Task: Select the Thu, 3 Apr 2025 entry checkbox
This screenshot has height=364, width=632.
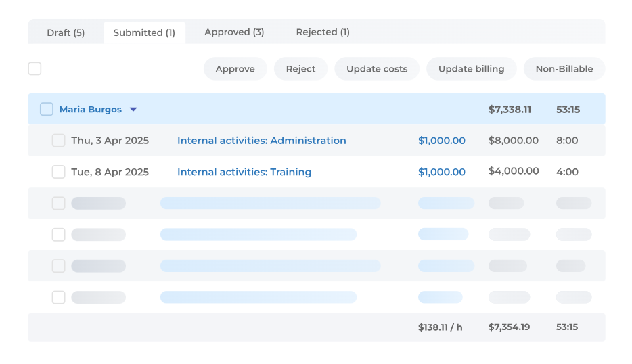Action: click(x=59, y=141)
